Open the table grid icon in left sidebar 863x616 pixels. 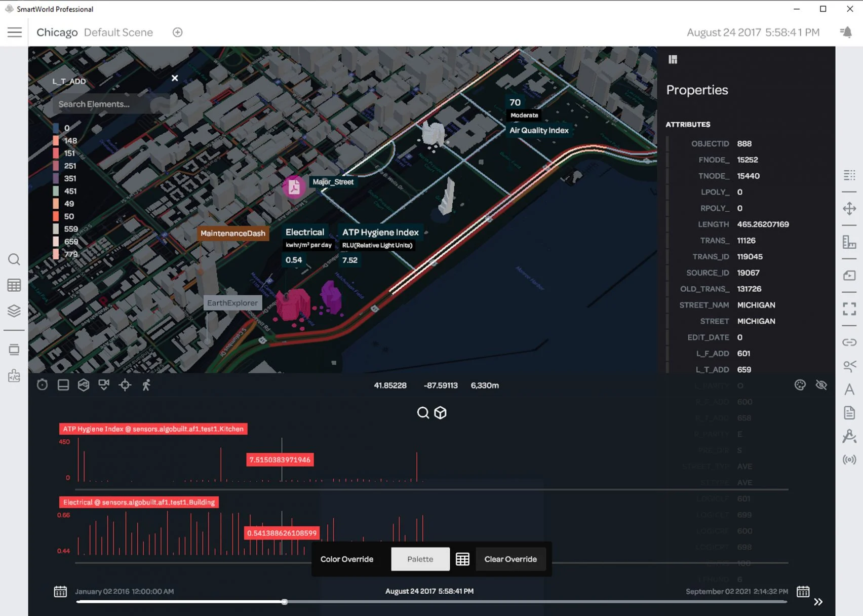tap(14, 285)
